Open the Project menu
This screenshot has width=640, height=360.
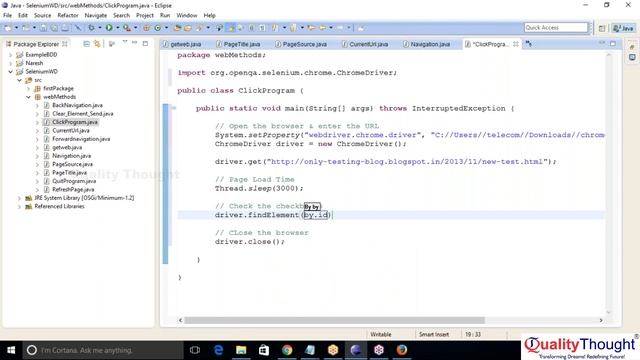(145, 16)
